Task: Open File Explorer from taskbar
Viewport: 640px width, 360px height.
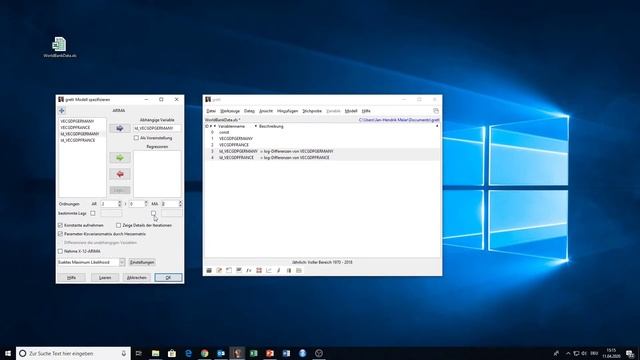Action: [x=156, y=353]
